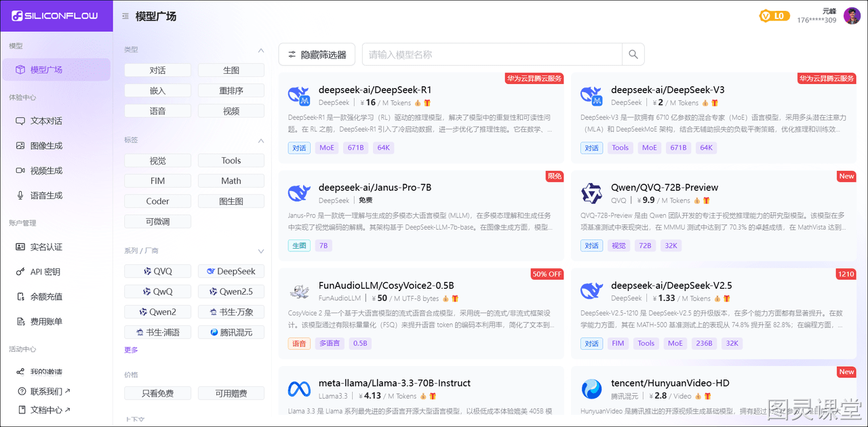868x427 pixels.
Task: Select the 可微调 tag filter
Action: tap(157, 222)
